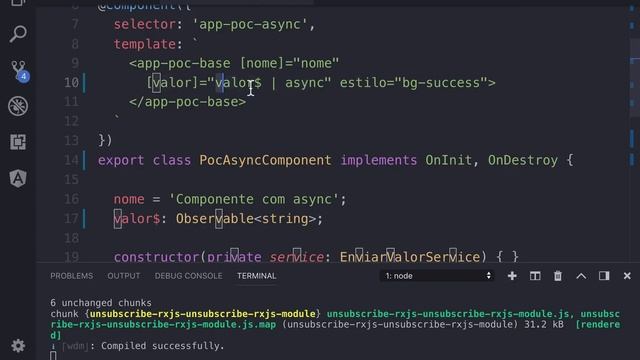This screenshot has height=360, width=640.
Task: Open the Search view in activity bar
Action: (18, 34)
